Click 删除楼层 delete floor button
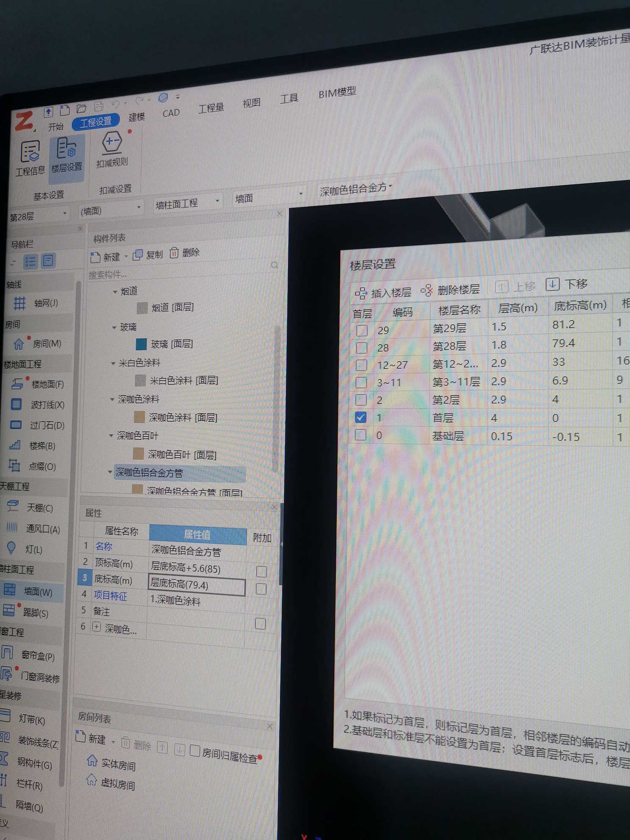 click(450, 290)
